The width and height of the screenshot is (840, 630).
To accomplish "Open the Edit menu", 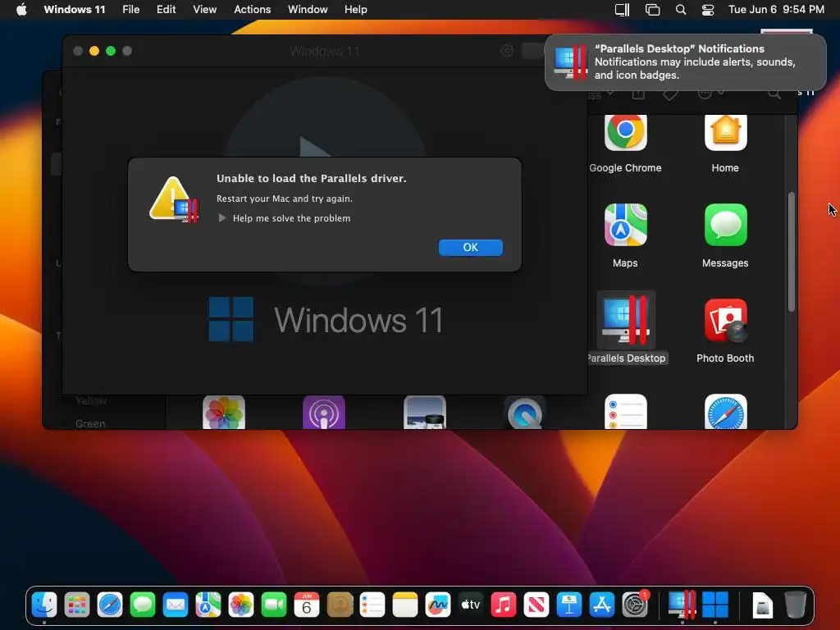I will (x=166, y=10).
